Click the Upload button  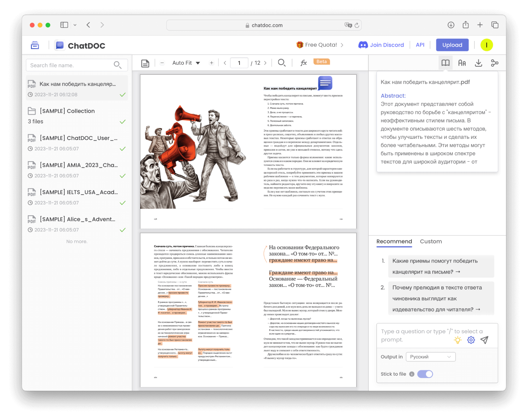click(452, 45)
